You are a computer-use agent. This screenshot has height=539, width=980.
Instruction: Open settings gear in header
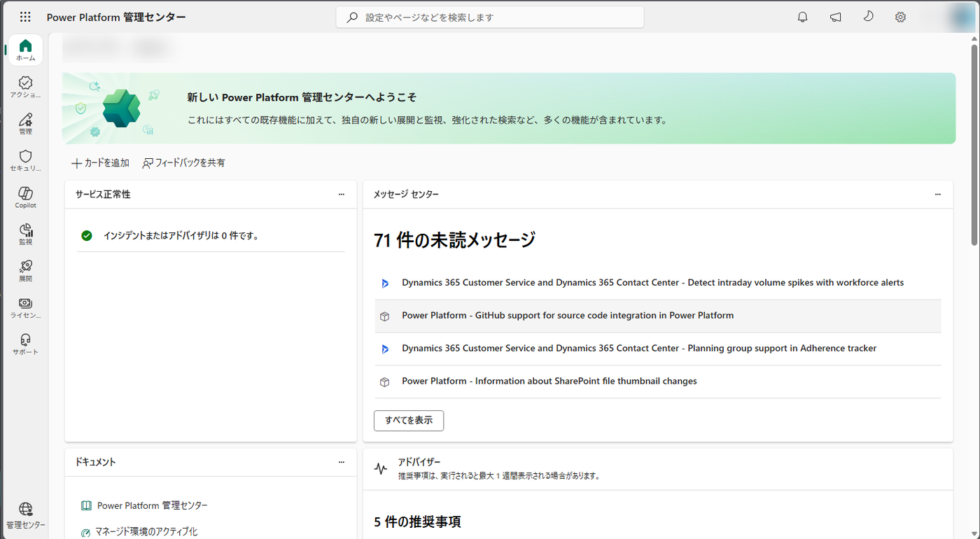click(901, 17)
